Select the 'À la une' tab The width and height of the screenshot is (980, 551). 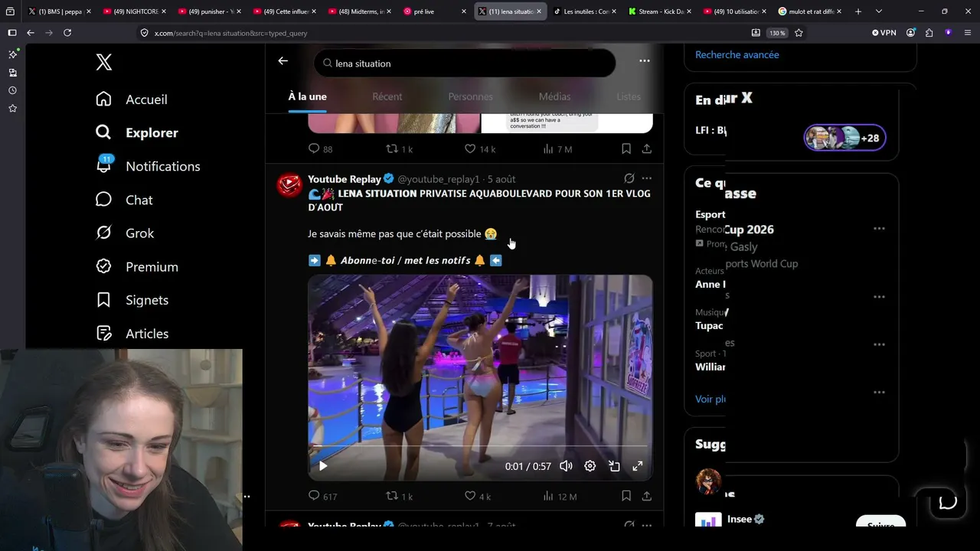308,96
